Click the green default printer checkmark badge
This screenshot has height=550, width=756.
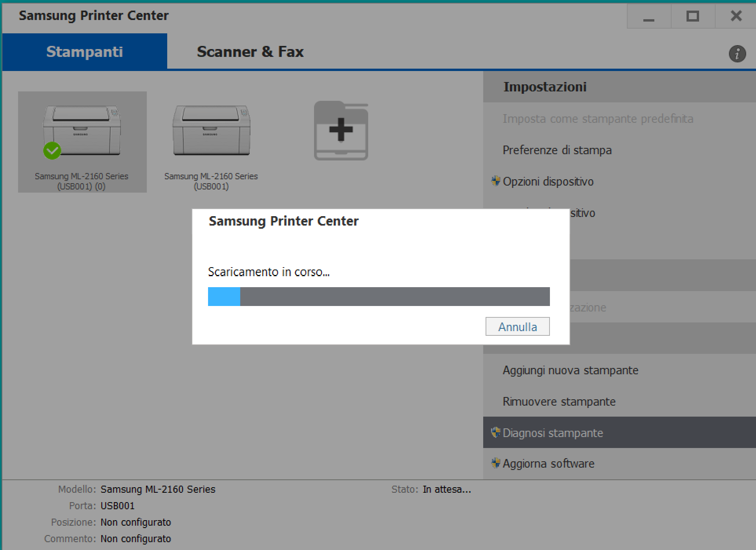(x=52, y=151)
